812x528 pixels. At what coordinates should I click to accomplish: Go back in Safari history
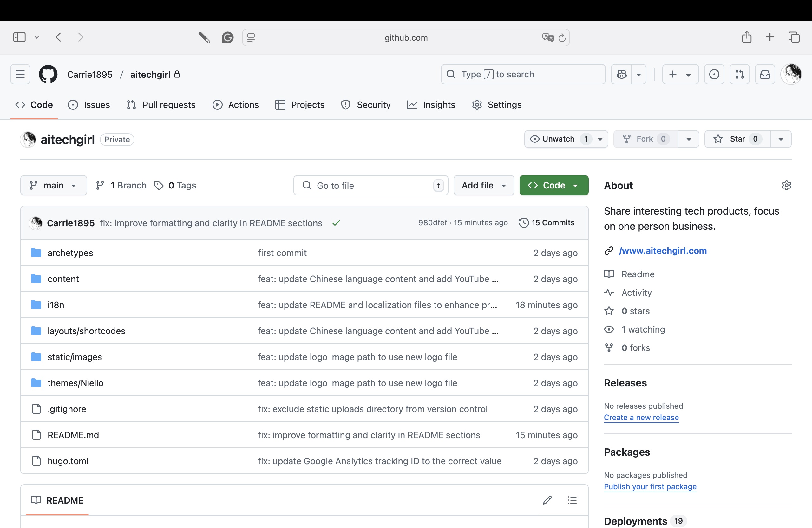pyautogui.click(x=58, y=37)
